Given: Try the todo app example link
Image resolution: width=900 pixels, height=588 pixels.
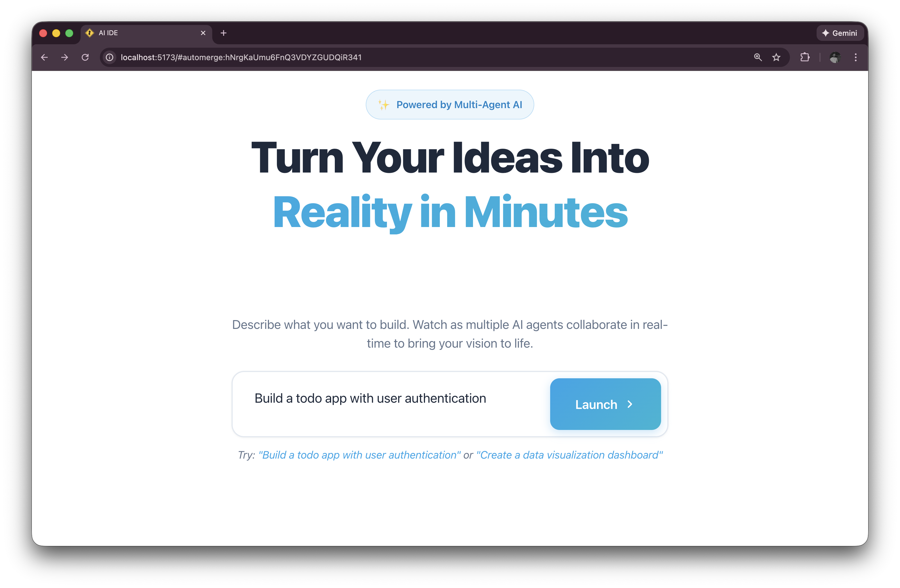Looking at the screenshot, I should click(359, 455).
